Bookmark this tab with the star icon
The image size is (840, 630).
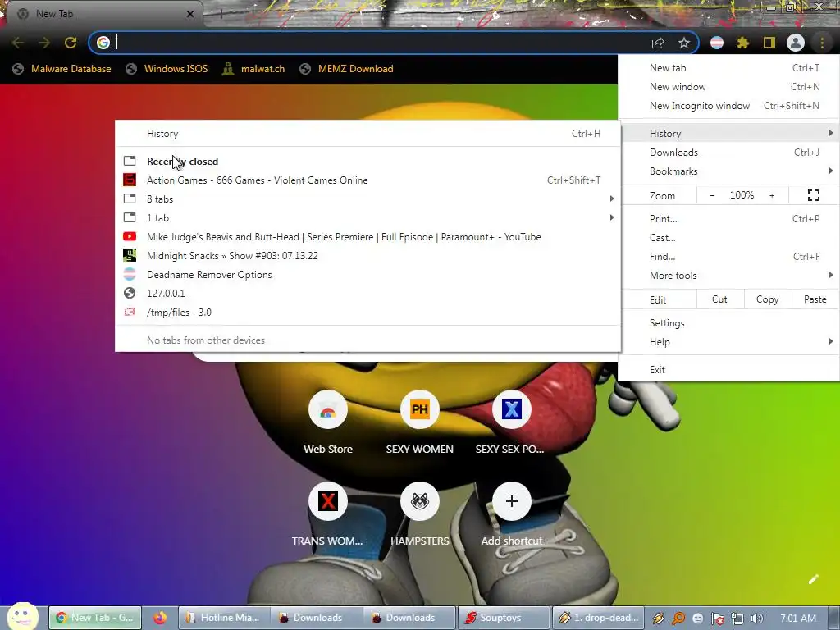(684, 43)
